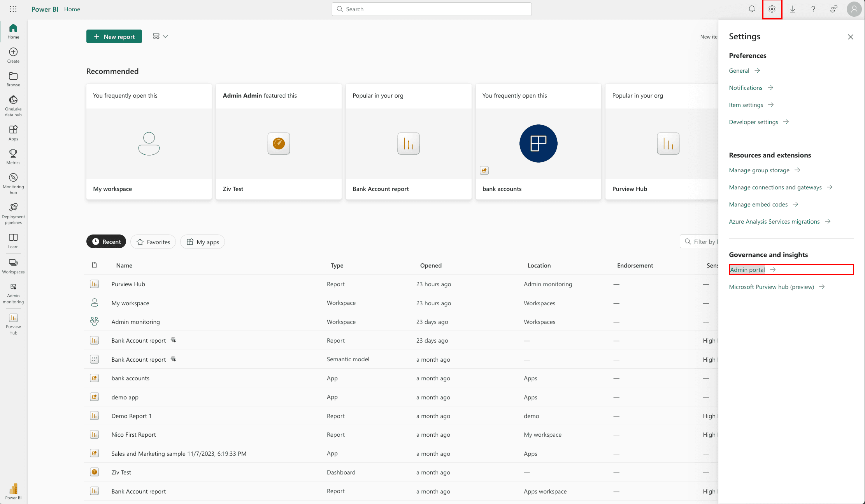
Task: Open Manage group storage link
Action: [x=765, y=170]
